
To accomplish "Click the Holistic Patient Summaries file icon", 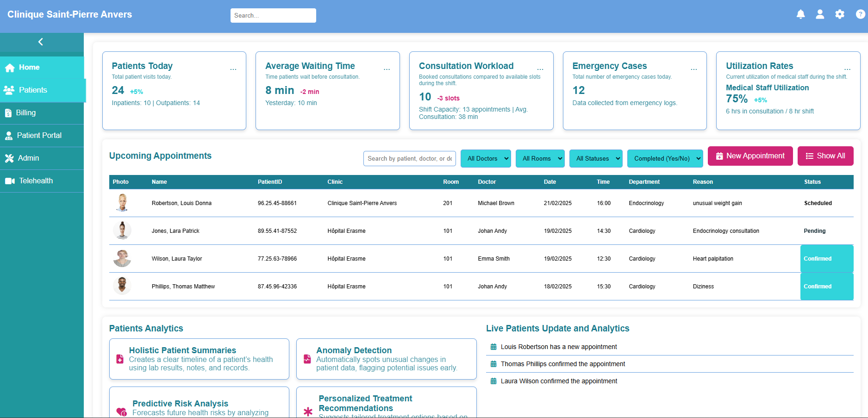I will [x=120, y=359].
